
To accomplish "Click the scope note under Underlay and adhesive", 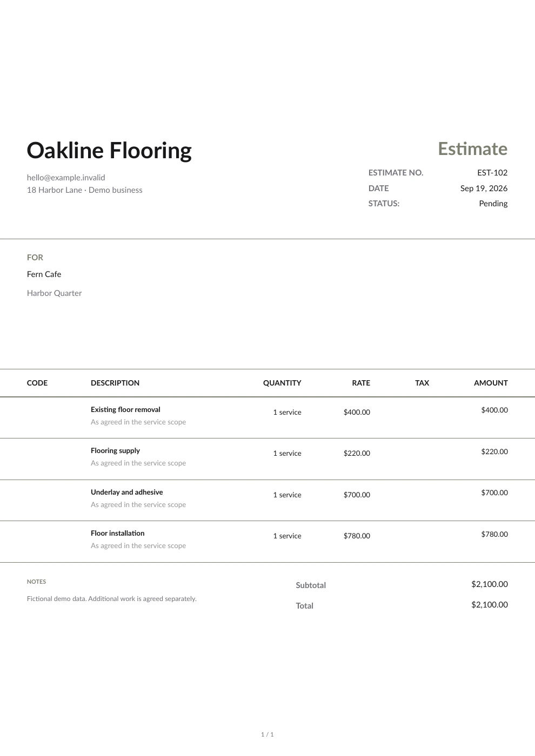I will click(138, 505).
